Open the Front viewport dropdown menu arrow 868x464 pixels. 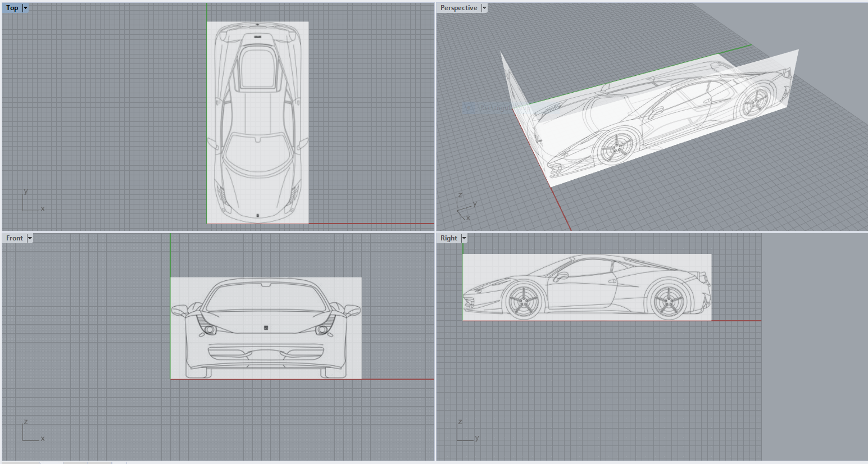pyautogui.click(x=30, y=238)
